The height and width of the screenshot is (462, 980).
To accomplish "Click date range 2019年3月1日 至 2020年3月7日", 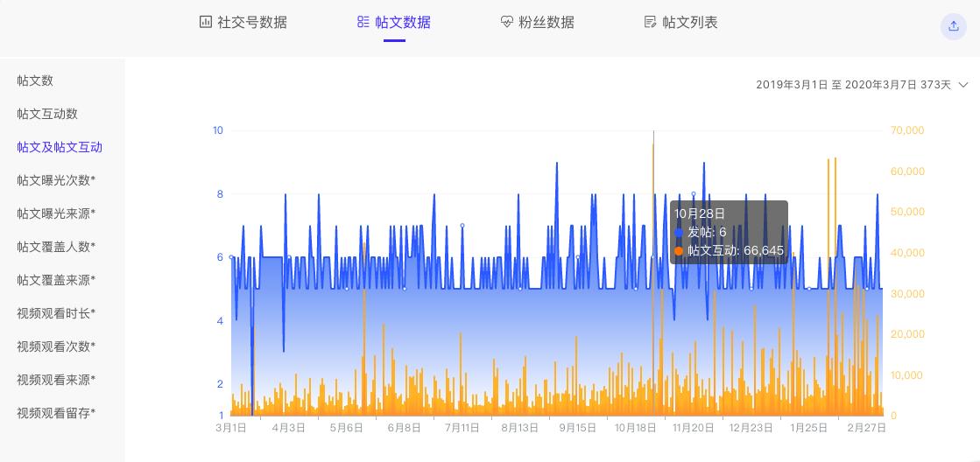I will [854, 85].
